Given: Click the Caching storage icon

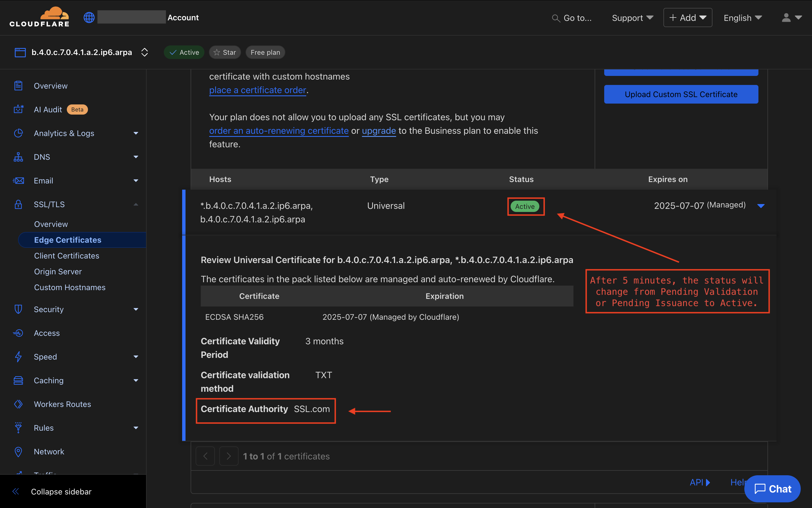Looking at the screenshot, I should click(x=18, y=380).
